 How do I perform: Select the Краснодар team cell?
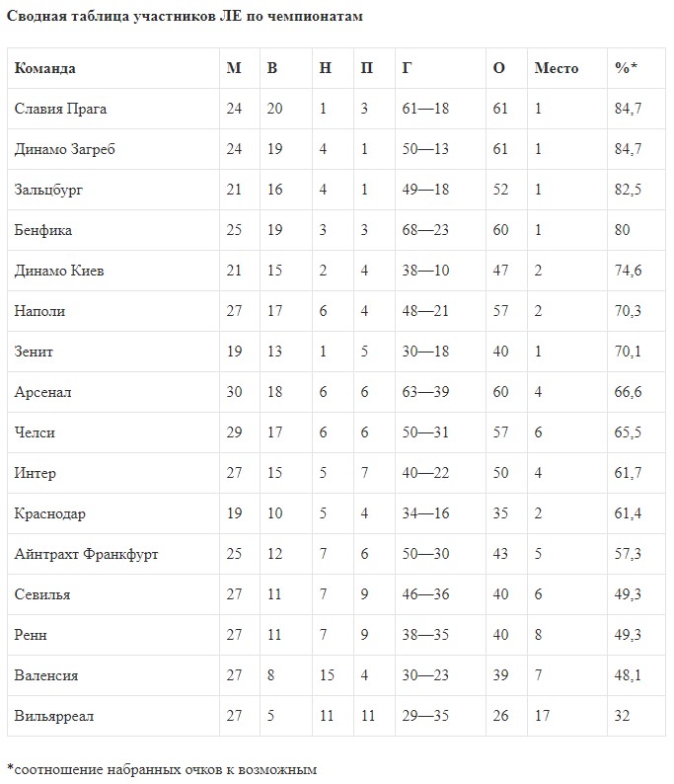50,513
